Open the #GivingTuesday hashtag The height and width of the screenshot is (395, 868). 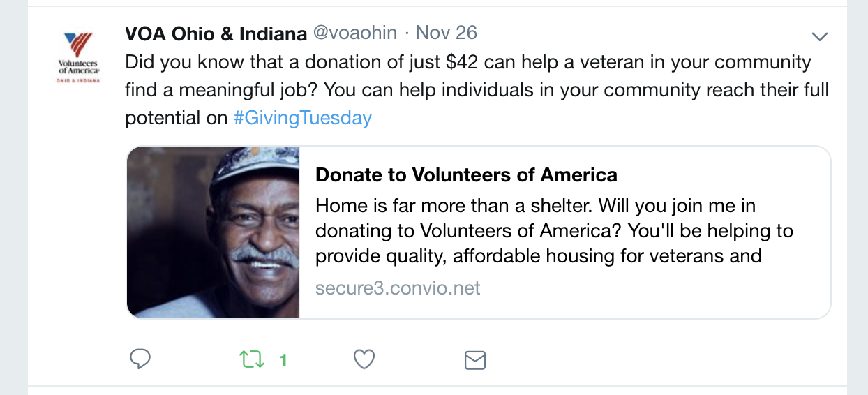click(302, 118)
